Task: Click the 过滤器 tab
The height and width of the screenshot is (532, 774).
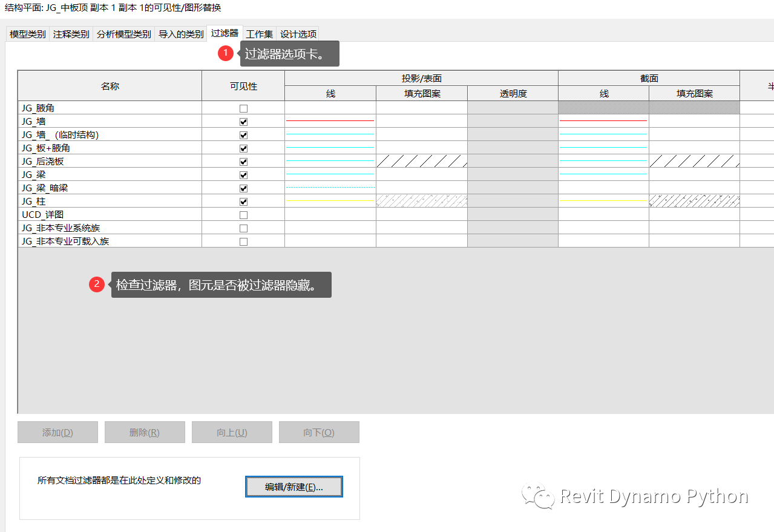Action: click(225, 33)
